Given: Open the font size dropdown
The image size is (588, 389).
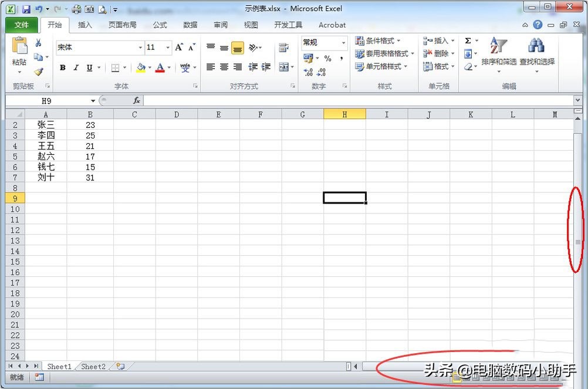Looking at the screenshot, I should 168,48.
